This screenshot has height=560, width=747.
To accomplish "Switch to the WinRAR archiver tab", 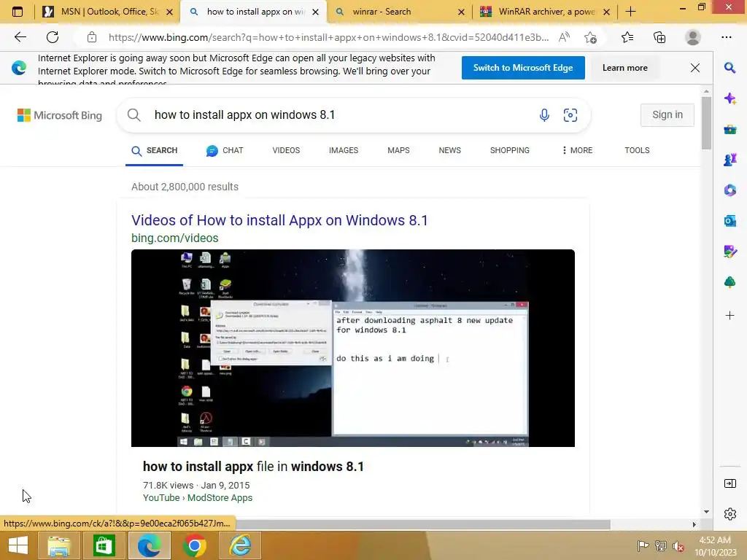I will pos(546,12).
